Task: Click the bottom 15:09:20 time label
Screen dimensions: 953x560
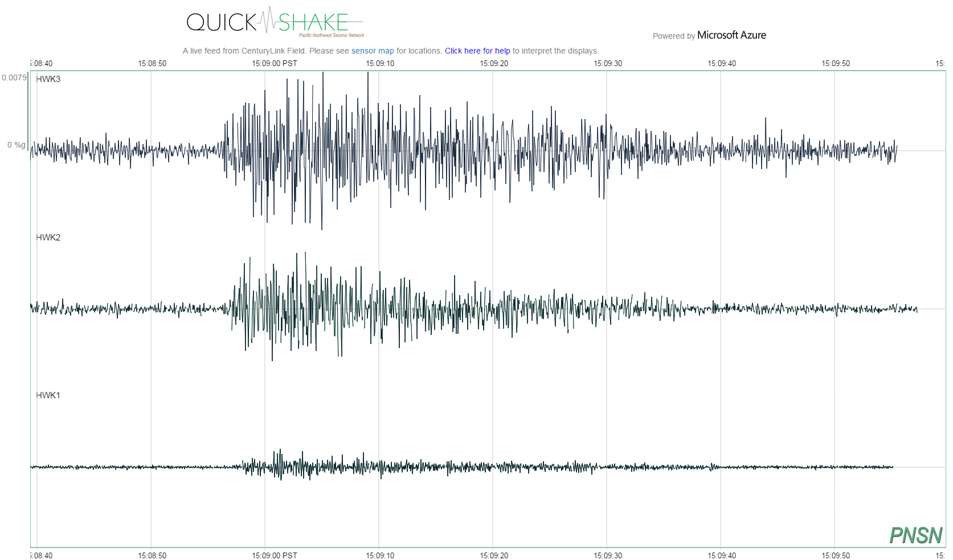Action: [x=494, y=555]
